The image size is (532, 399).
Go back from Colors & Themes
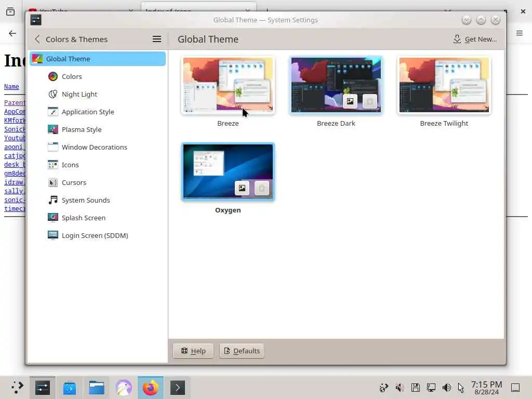point(37,39)
